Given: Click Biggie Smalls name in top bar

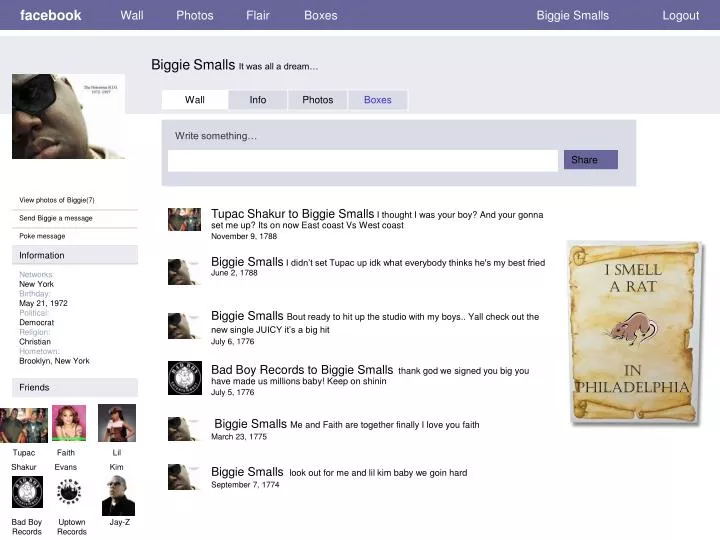Looking at the screenshot, I should click(x=573, y=15).
